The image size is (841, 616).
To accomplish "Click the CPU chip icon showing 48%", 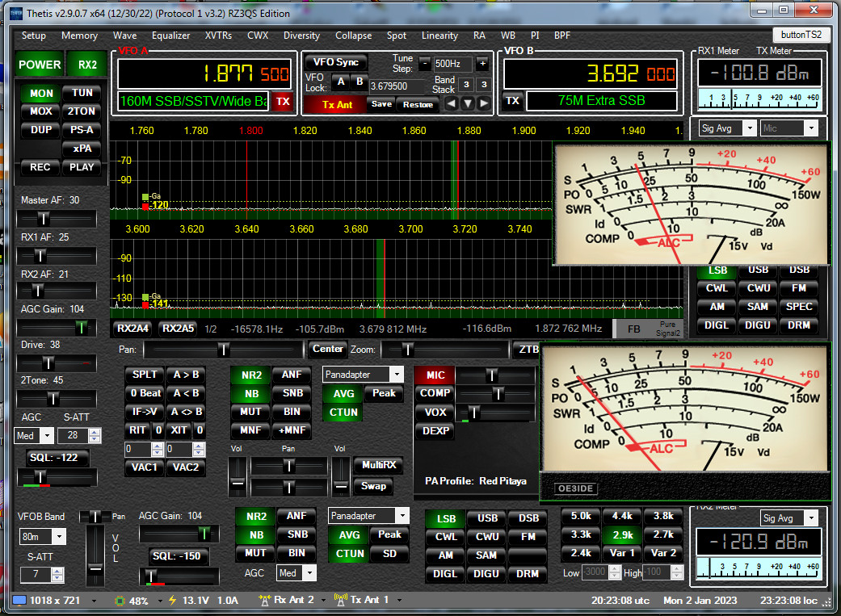I will pos(120,601).
